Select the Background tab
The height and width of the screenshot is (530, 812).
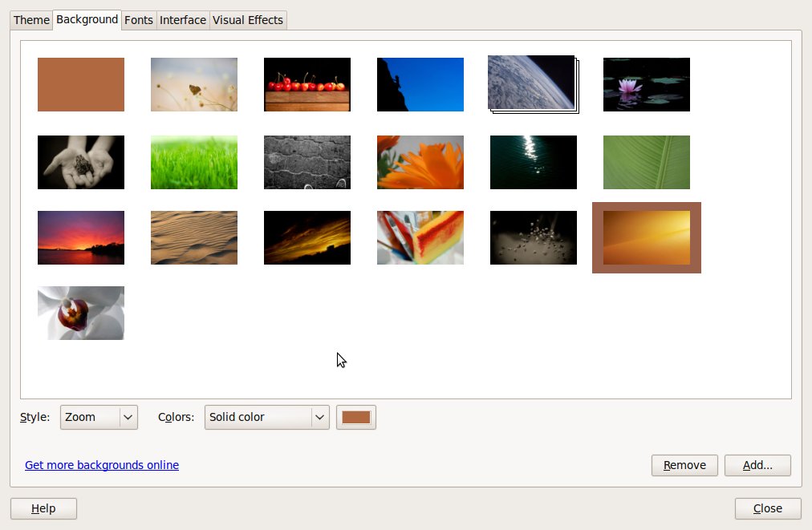pos(87,20)
